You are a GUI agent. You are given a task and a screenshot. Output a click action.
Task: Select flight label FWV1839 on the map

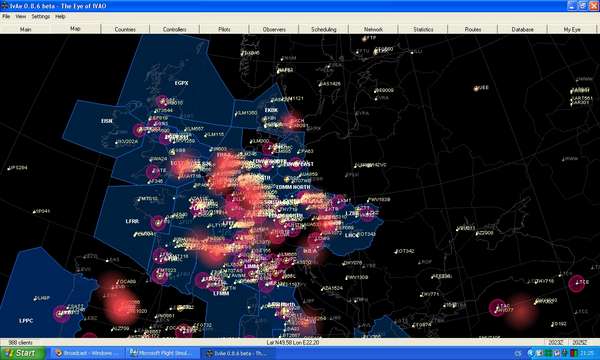(x=379, y=200)
